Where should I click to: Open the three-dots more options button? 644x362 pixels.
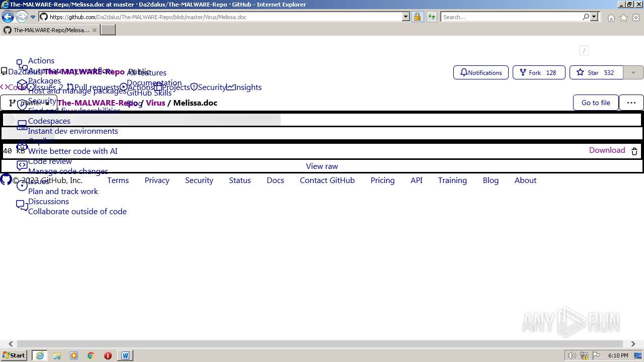point(631,103)
